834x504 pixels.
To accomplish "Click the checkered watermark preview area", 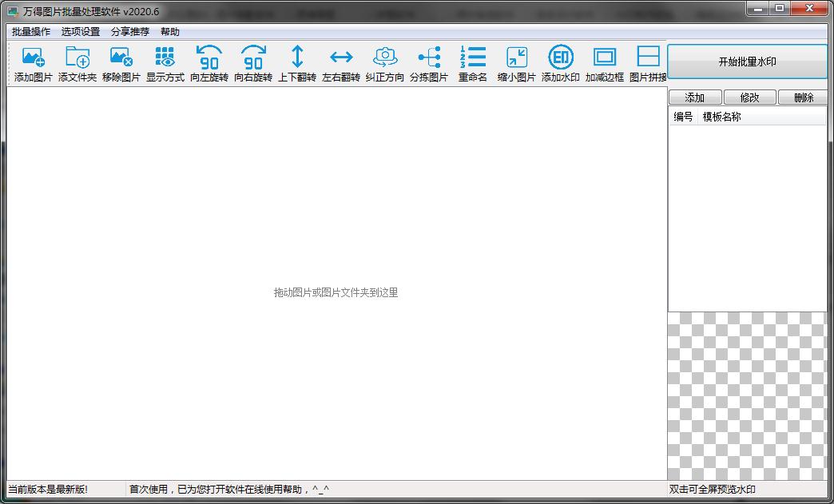I will point(747,396).
